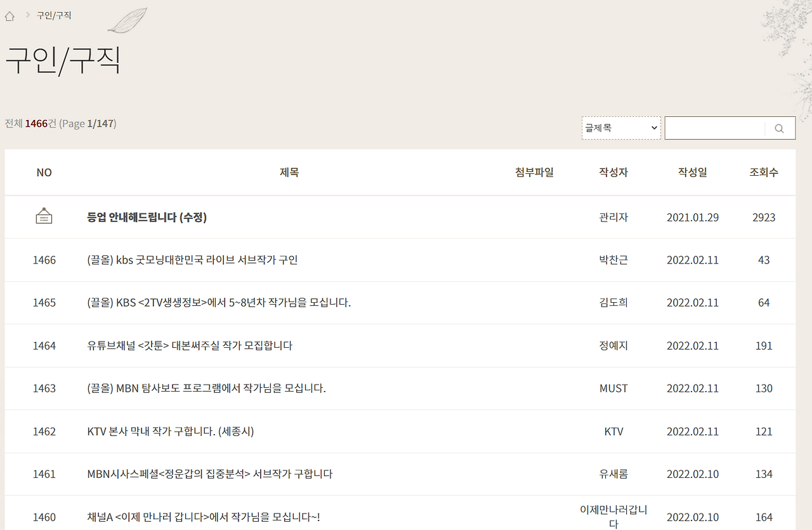Click the 제목 column header
The height and width of the screenshot is (530, 812).
point(289,173)
